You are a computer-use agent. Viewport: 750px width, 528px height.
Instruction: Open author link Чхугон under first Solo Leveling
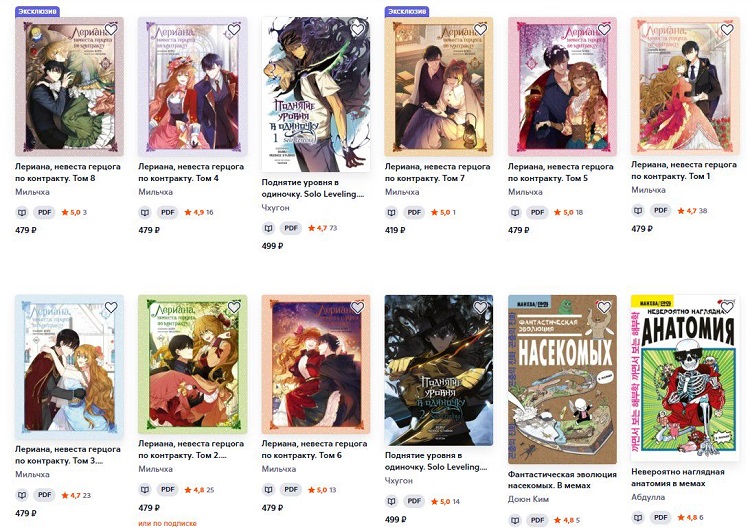[x=276, y=208]
